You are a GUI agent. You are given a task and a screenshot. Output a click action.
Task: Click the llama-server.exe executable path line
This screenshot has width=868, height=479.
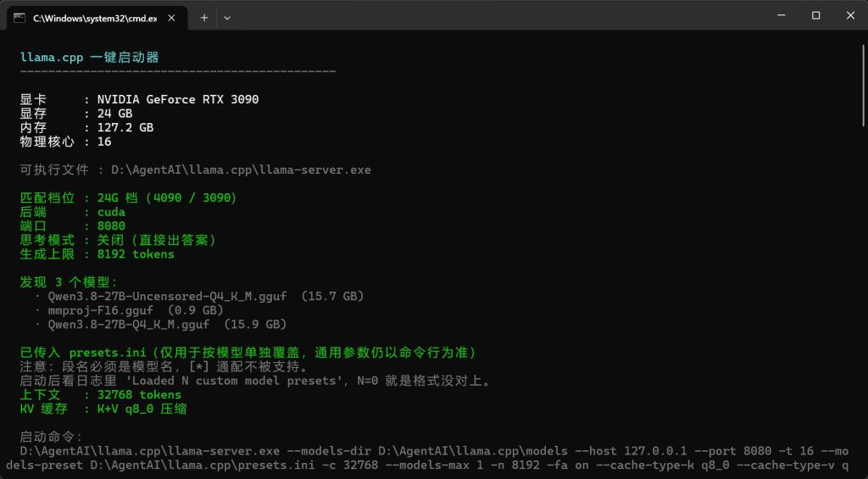pyautogui.click(x=196, y=170)
